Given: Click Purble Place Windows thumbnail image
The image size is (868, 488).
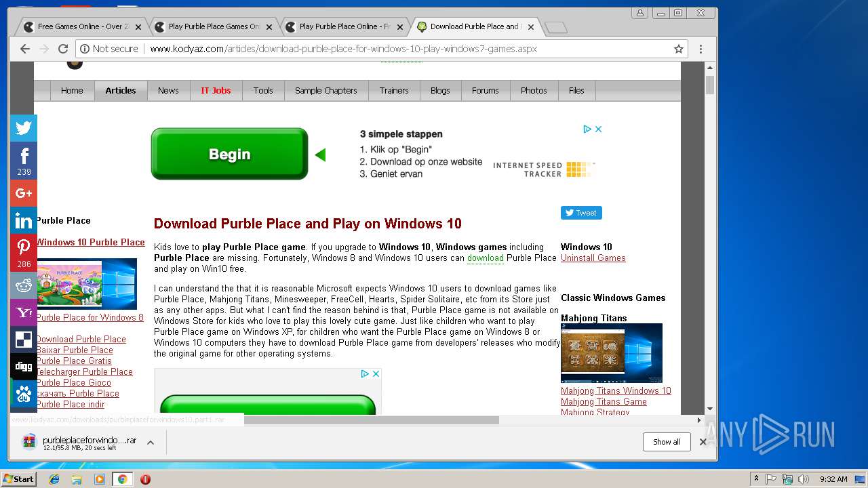Looking at the screenshot, I should click(87, 283).
